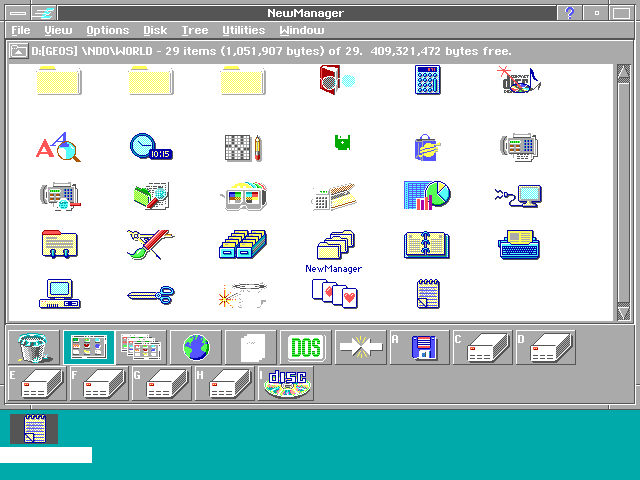Click the help question mark button
The image size is (640, 480).
click(570, 13)
